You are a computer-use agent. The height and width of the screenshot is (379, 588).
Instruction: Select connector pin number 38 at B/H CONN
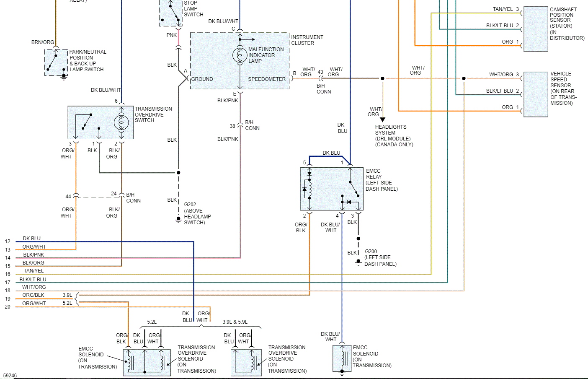click(232, 126)
